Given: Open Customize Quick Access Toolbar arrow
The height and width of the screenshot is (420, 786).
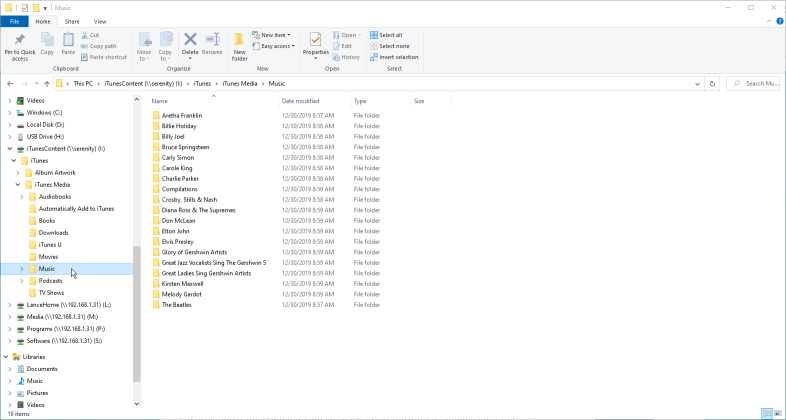Looking at the screenshot, I should [45, 9].
